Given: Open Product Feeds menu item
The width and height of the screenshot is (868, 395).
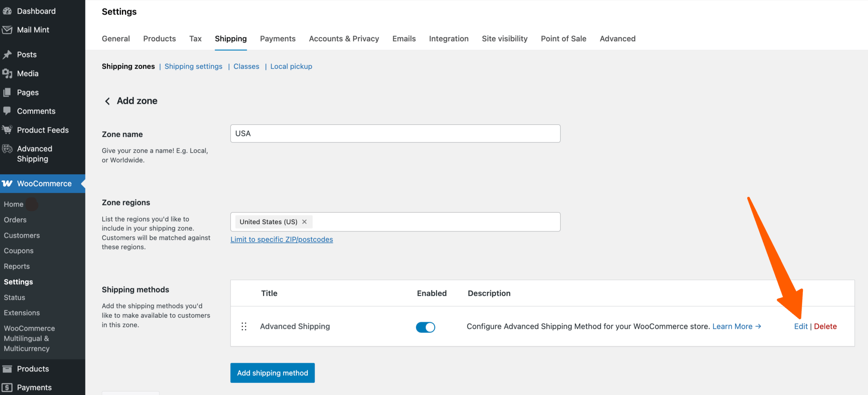Looking at the screenshot, I should (43, 130).
